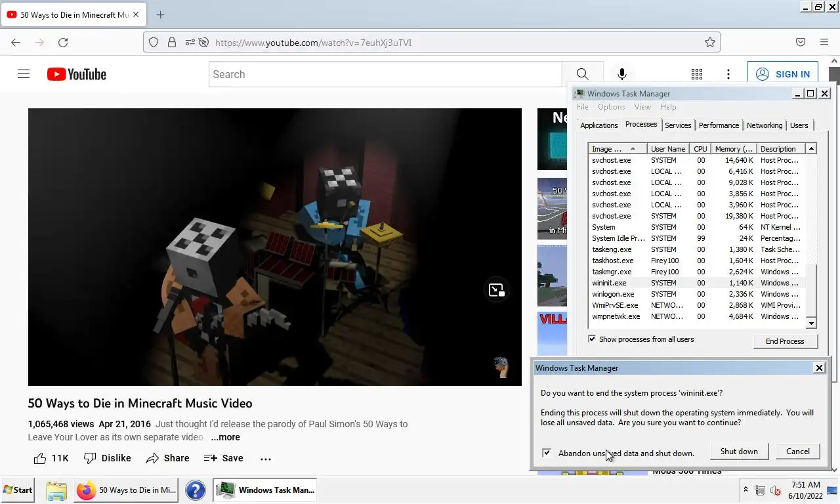Open the shield tracking protection icon

(x=154, y=43)
